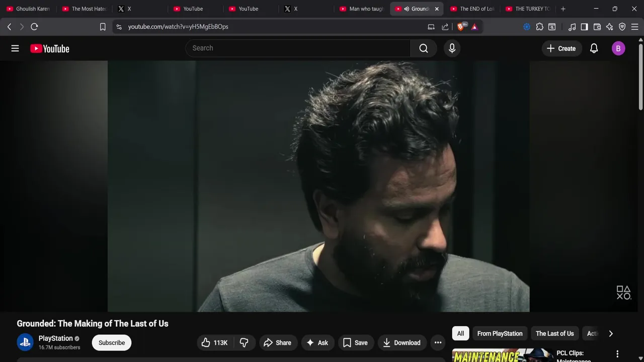Click the YouTube search field

(x=298, y=48)
